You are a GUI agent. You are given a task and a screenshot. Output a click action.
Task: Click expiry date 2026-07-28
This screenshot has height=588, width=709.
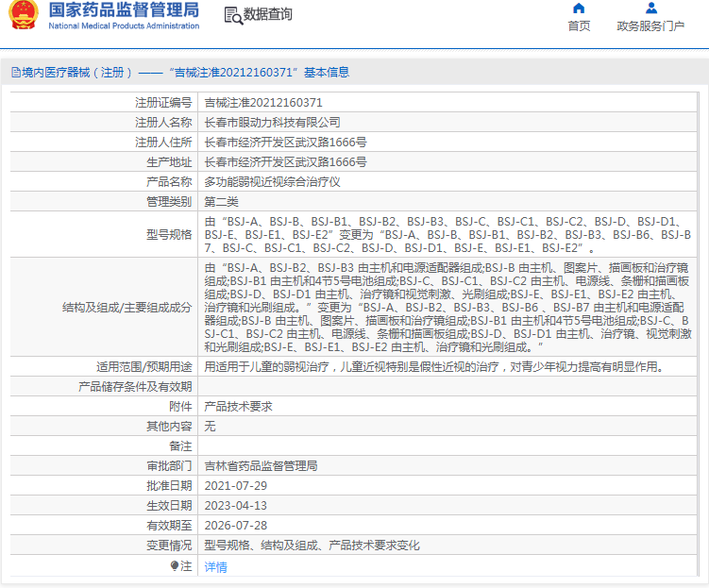236,526
